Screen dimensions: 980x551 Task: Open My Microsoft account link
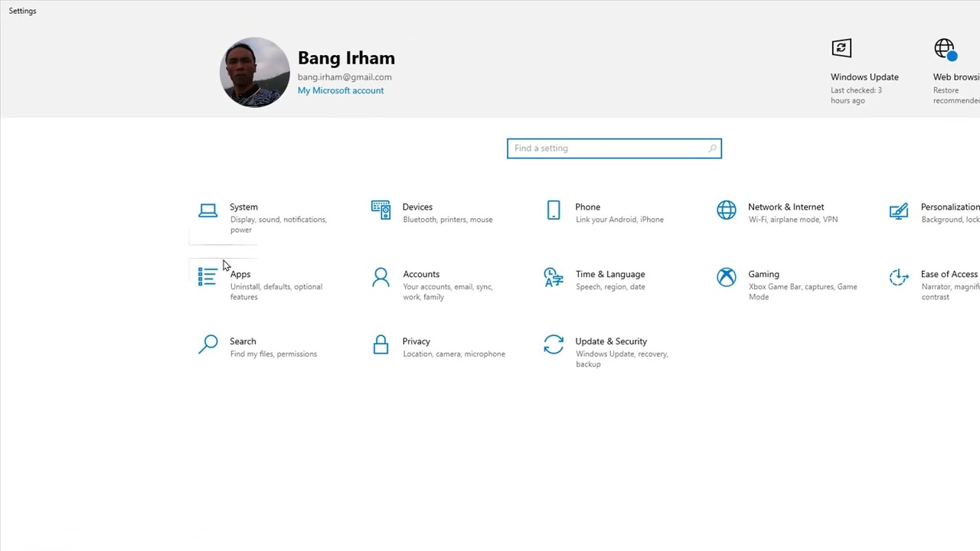341,90
